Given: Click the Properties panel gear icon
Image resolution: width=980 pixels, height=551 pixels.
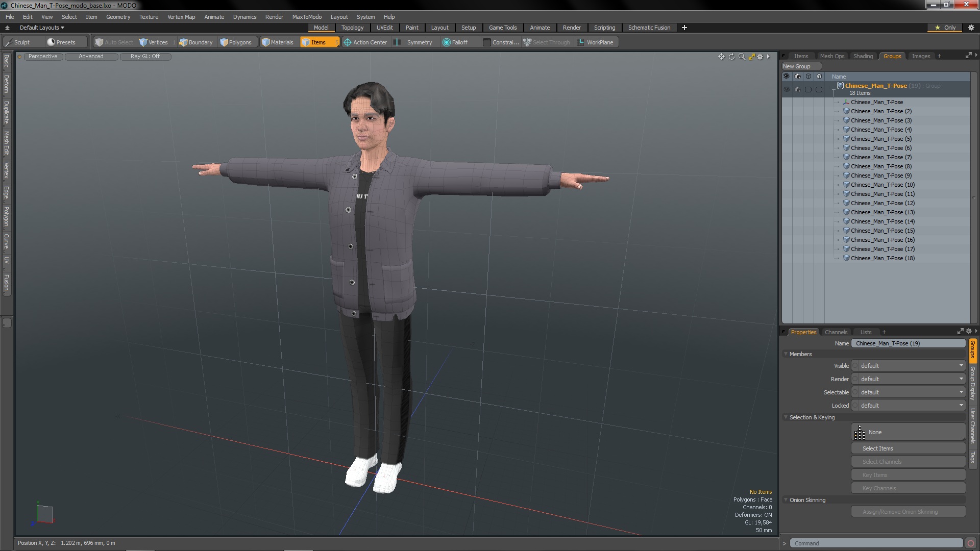Looking at the screenshot, I should click(x=969, y=332).
